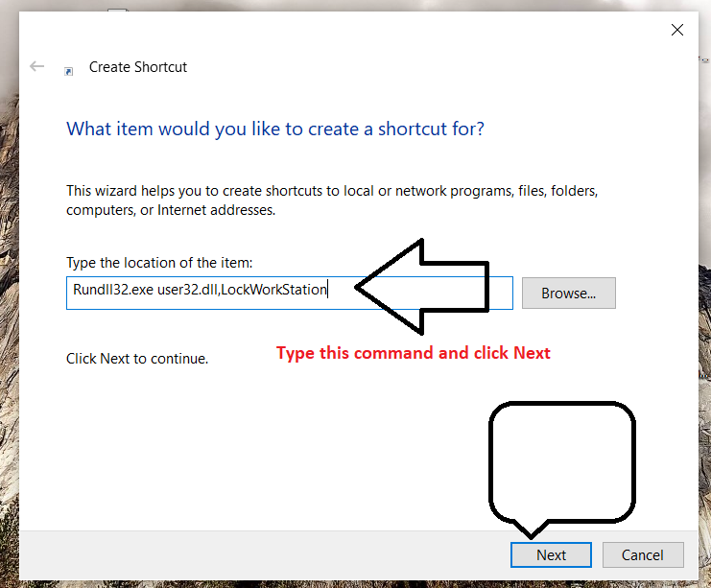This screenshot has height=588, width=711.
Task: Open the Browse... file picker
Action: click(569, 293)
